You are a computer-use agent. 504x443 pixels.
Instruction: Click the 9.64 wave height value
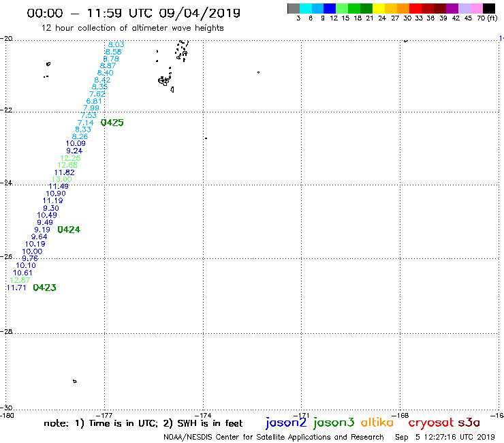(40, 236)
